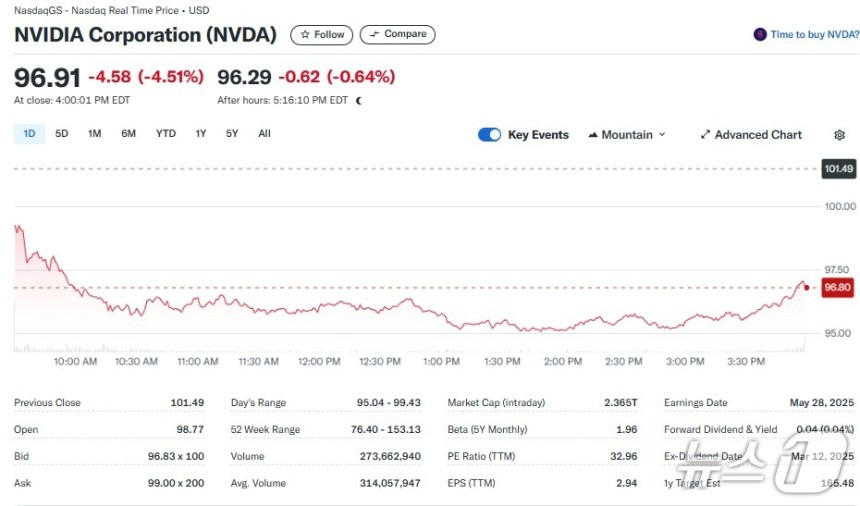This screenshot has height=506, width=860.
Task: Click the -4.58 (-4.51%) change text
Action: click(146, 77)
